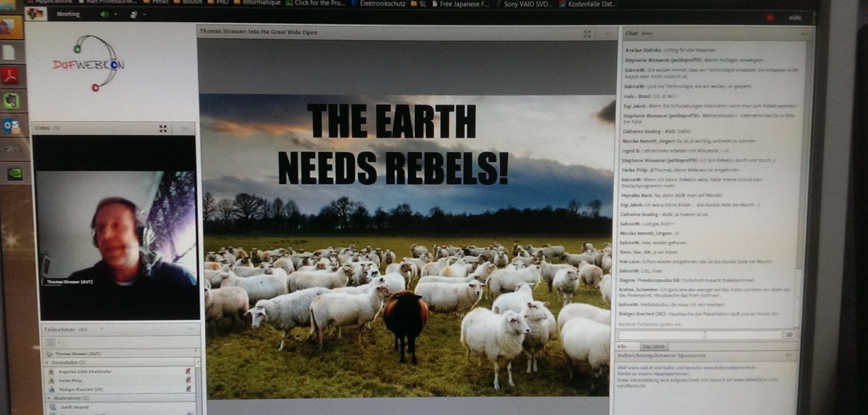
Task: Click Rüdiger Kiechert's muted microphone icon
Action: (188, 389)
